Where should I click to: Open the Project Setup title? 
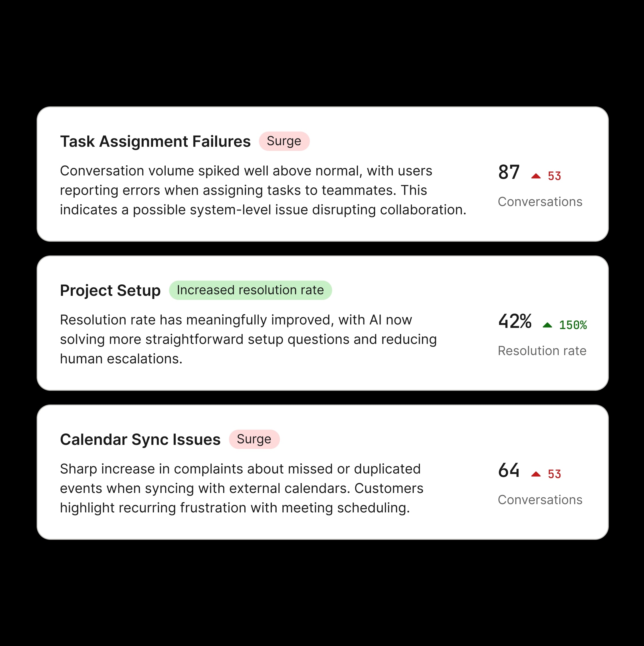click(110, 290)
